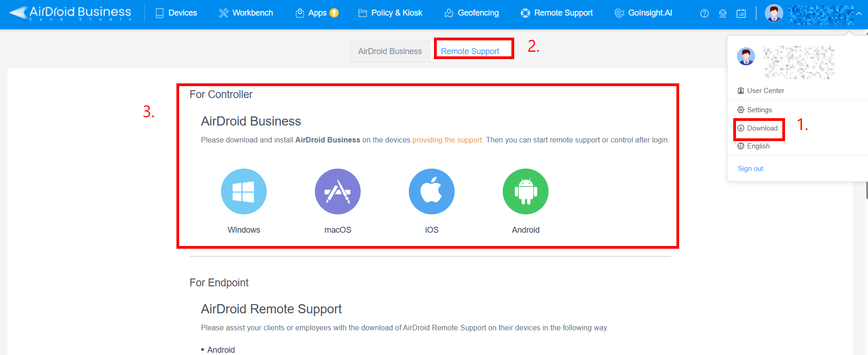Go to the Workbench section

tap(246, 13)
